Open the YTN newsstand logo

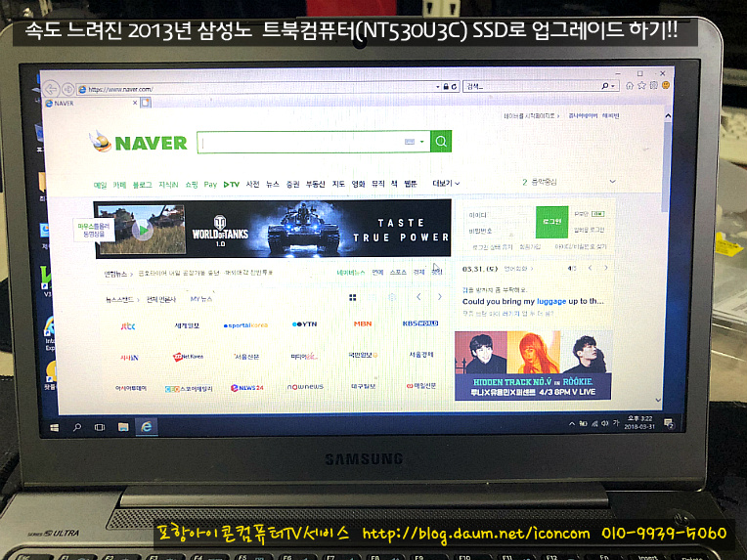[304, 324]
